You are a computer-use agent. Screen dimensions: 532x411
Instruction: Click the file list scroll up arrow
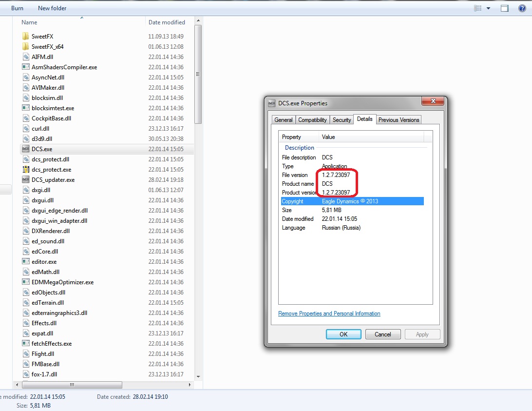198,20
